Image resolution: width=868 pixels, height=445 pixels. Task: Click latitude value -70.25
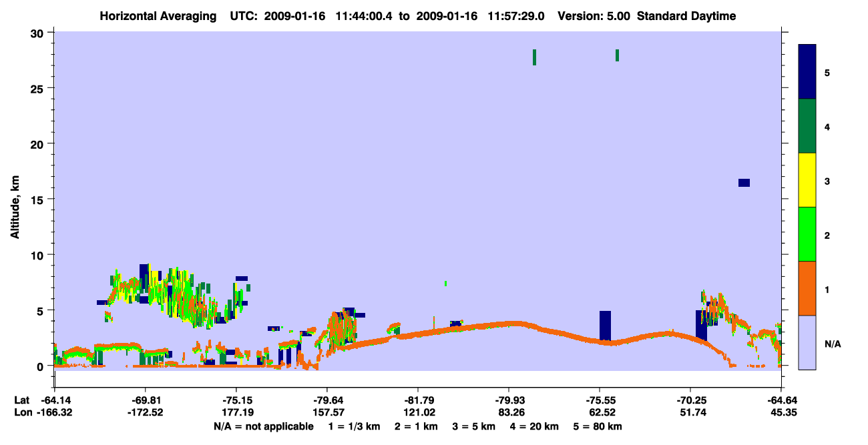(x=690, y=400)
